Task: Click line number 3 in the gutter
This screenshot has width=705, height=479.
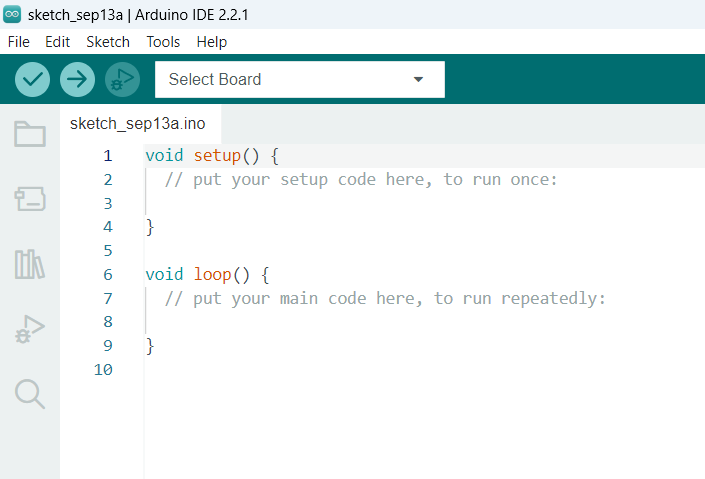Action: point(108,203)
